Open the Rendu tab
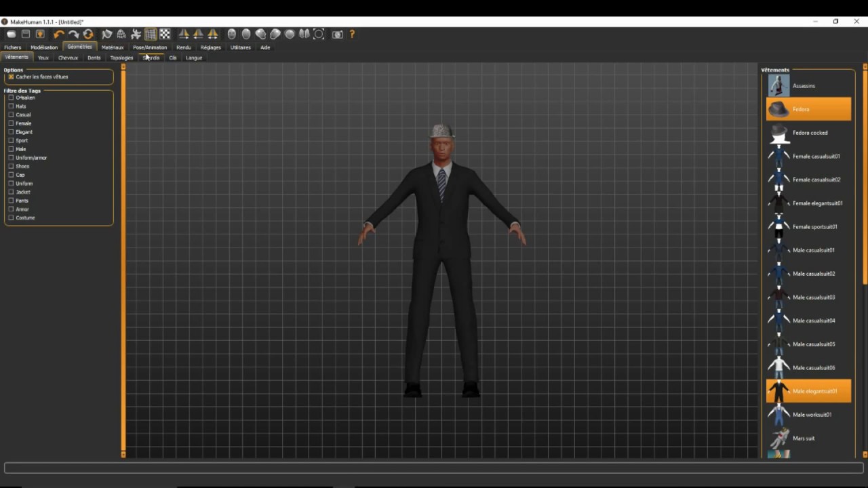The width and height of the screenshot is (868, 488). click(184, 47)
